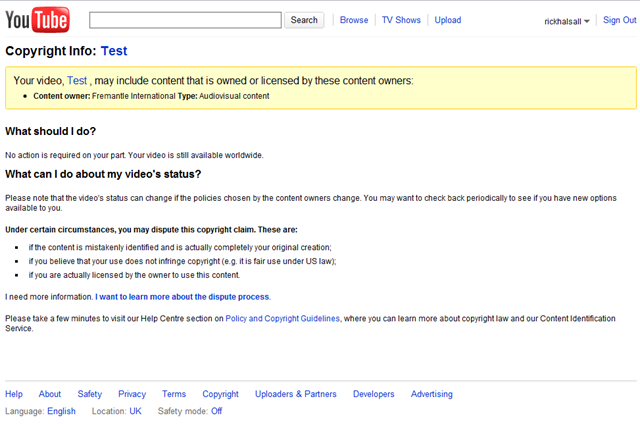The image size is (640, 426).
Task: Go to TV Shows
Action: (x=401, y=20)
